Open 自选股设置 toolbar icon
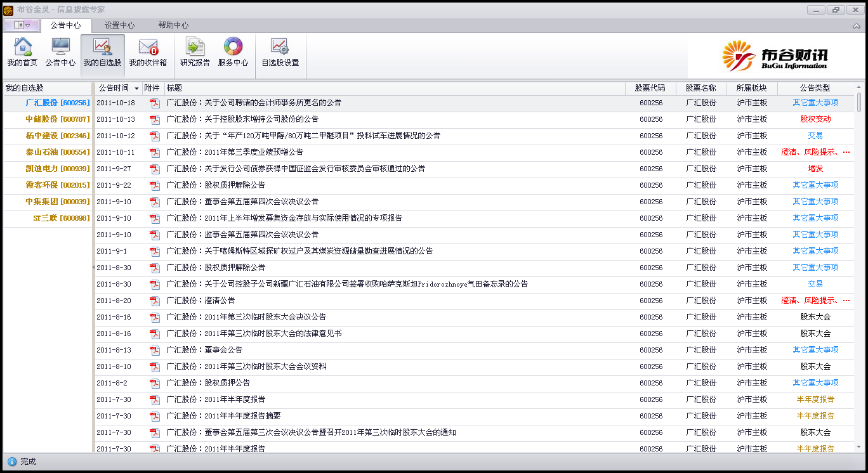Screen dimensions: 868x473 click(280, 53)
